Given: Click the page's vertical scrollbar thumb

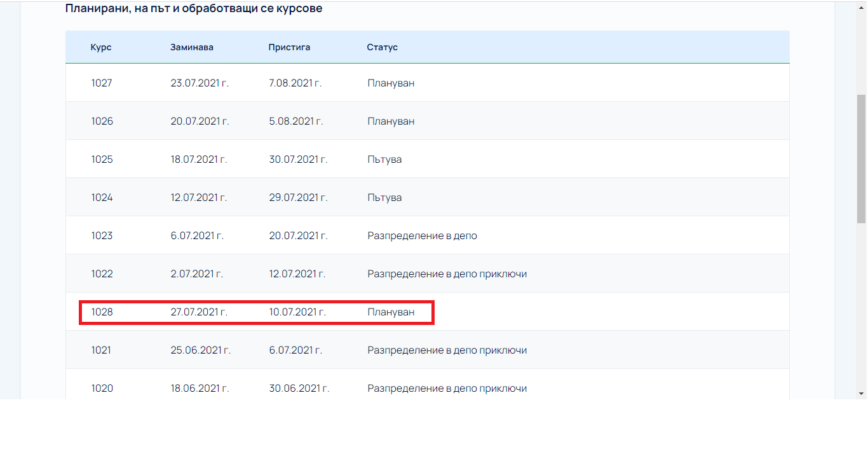Looking at the screenshot, I should [861, 159].
